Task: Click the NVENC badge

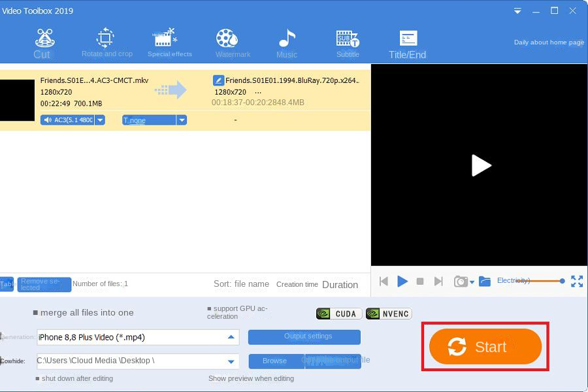Action: pyautogui.click(x=389, y=314)
